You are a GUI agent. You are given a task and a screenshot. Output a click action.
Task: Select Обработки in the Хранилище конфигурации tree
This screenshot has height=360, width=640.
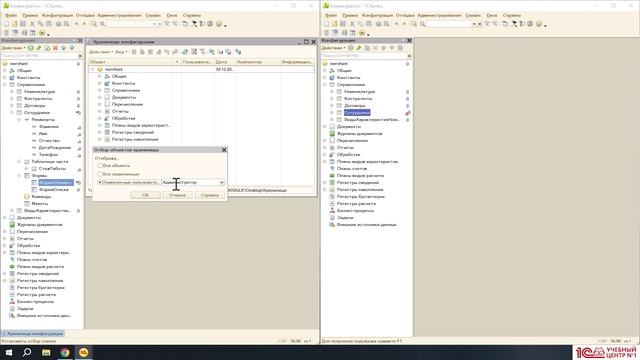[123, 118]
